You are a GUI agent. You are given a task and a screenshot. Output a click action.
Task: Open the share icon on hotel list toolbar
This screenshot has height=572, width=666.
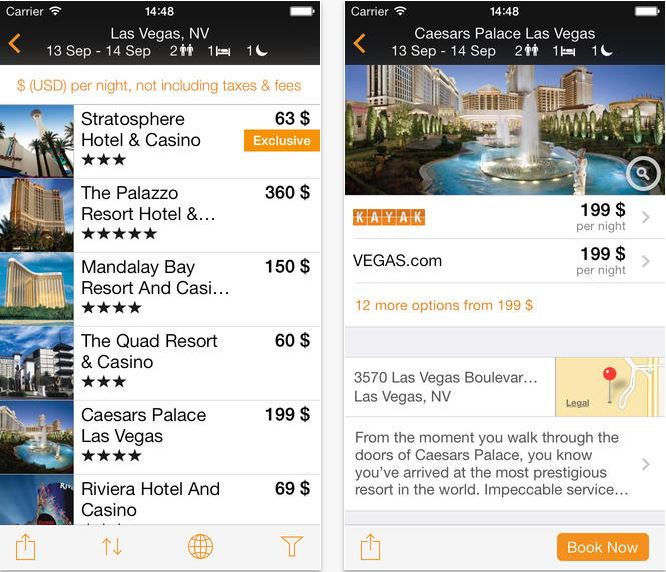click(25, 547)
